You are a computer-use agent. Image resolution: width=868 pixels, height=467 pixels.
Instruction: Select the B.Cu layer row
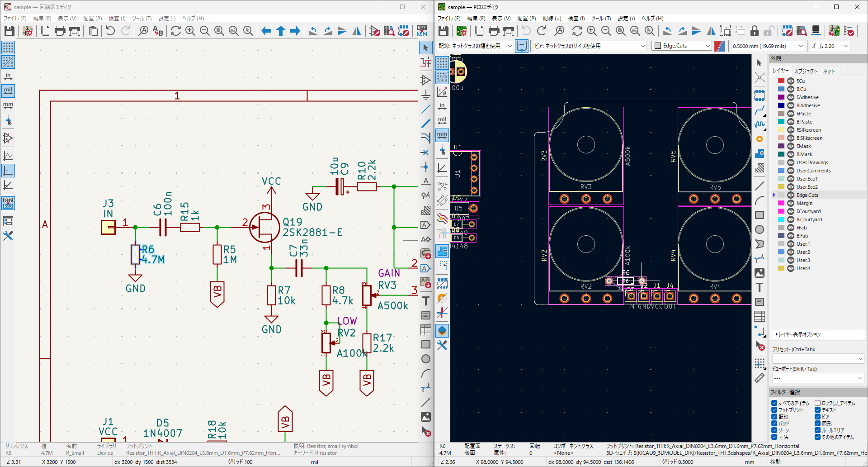801,89
